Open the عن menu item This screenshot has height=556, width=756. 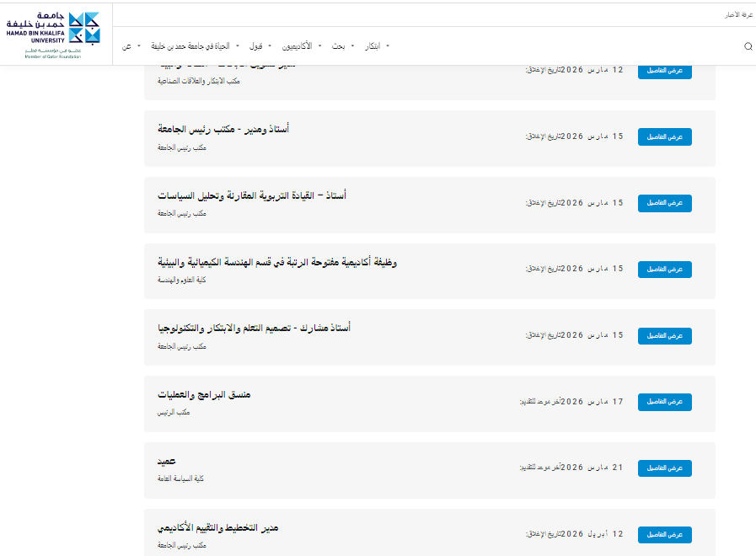tap(127, 46)
